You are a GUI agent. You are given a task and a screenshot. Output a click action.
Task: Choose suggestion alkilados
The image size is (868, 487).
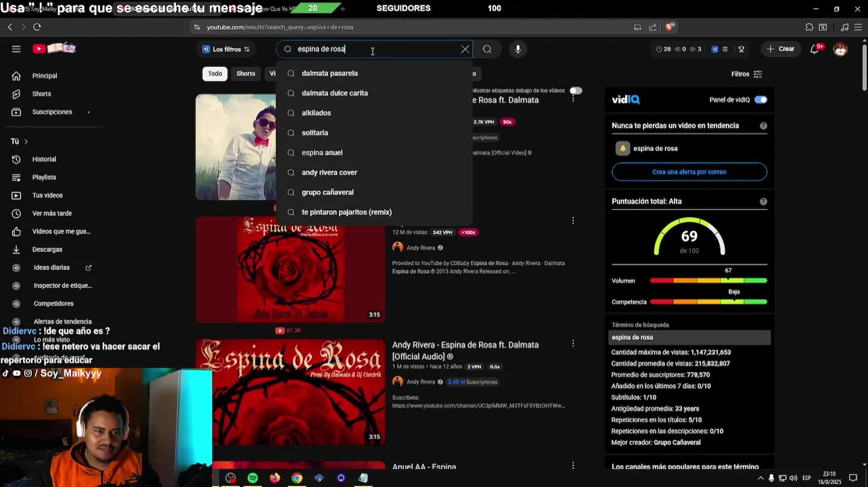pyautogui.click(x=374, y=113)
